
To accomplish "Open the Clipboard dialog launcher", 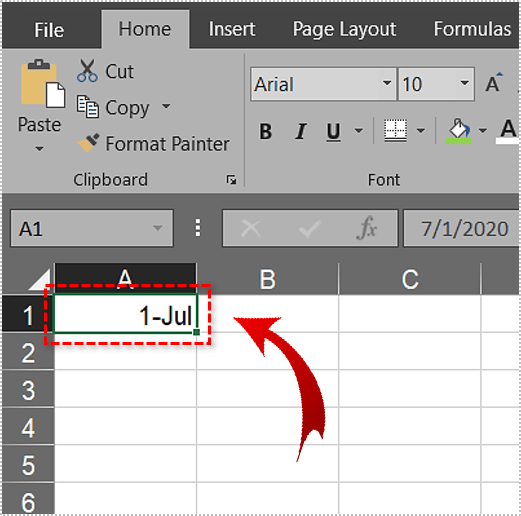I will tap(231, 180).
